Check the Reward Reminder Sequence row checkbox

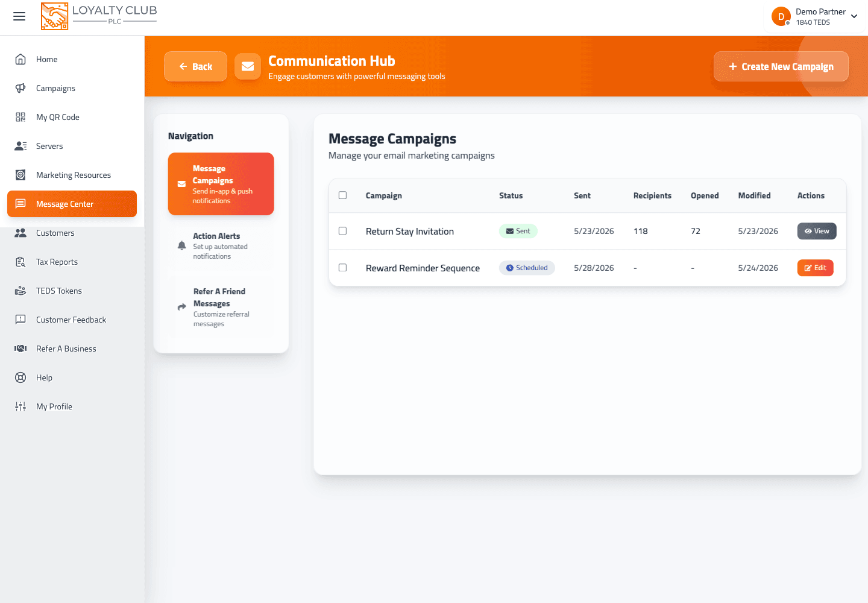(343, 268)
